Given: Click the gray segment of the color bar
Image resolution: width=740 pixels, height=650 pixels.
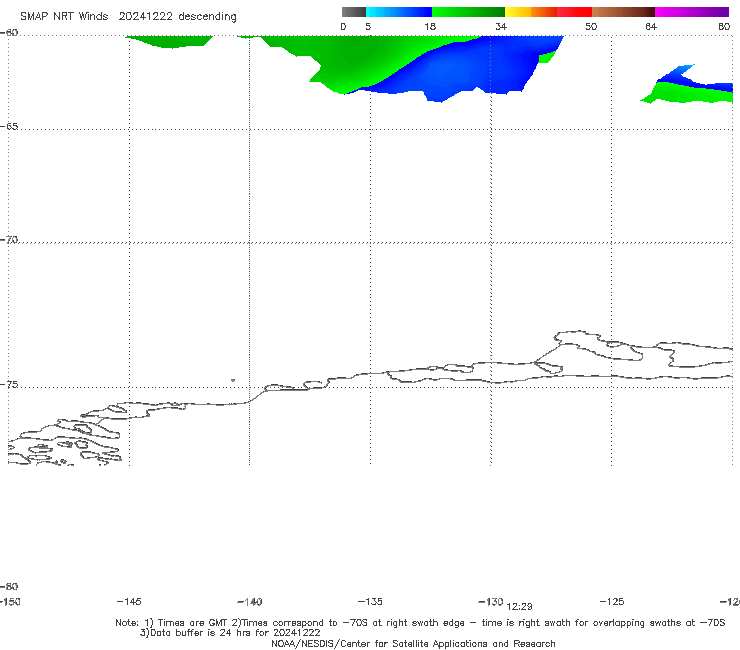Looking at the screenshot, I should pyautogui.click(x=354, y=12).
